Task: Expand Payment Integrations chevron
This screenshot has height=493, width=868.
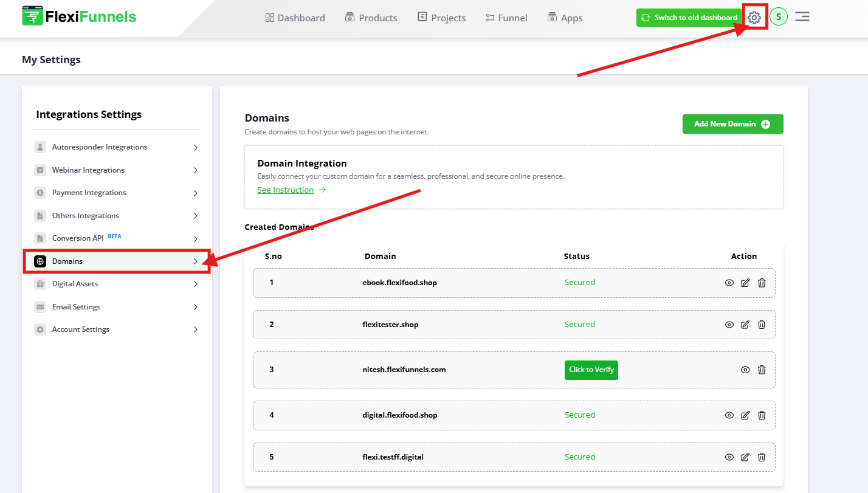Action: click(x=195, y=193)
